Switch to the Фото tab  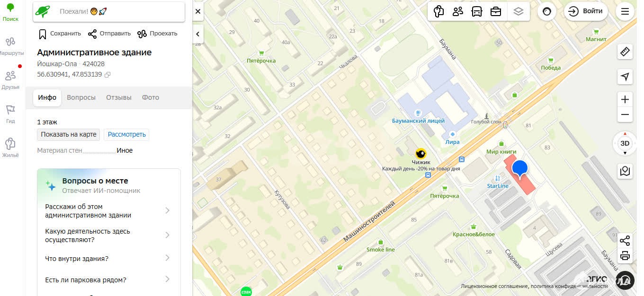click(x=151, y=97)
